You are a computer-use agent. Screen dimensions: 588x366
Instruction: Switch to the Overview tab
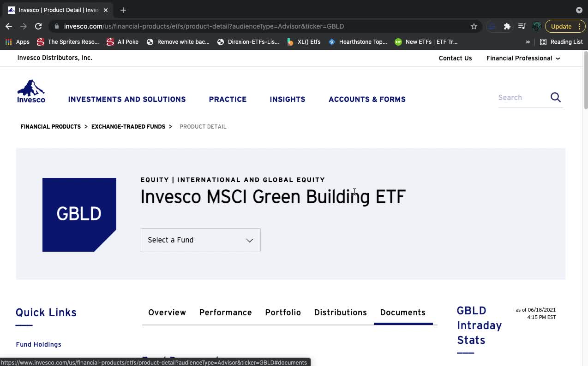pos(167,313)
